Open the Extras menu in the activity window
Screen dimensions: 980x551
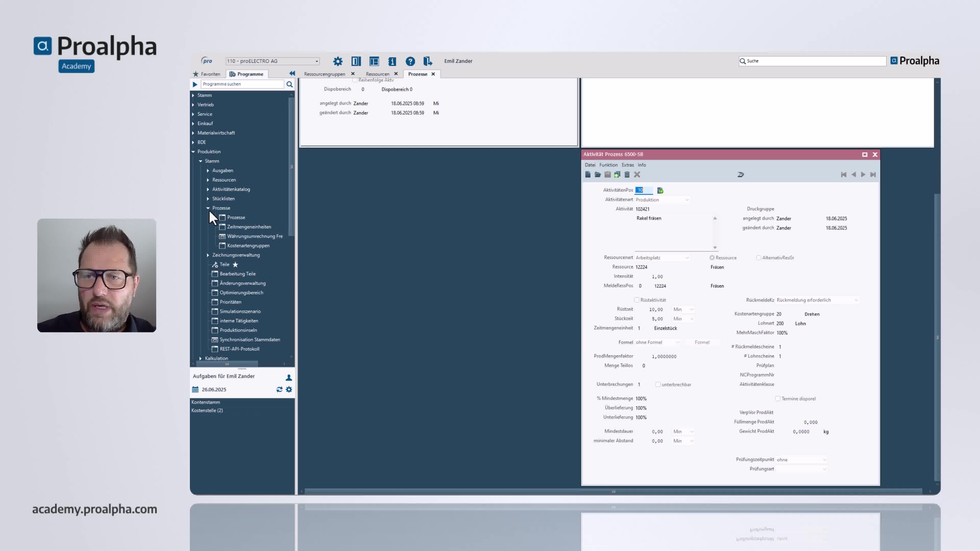(x=628, y=165)
